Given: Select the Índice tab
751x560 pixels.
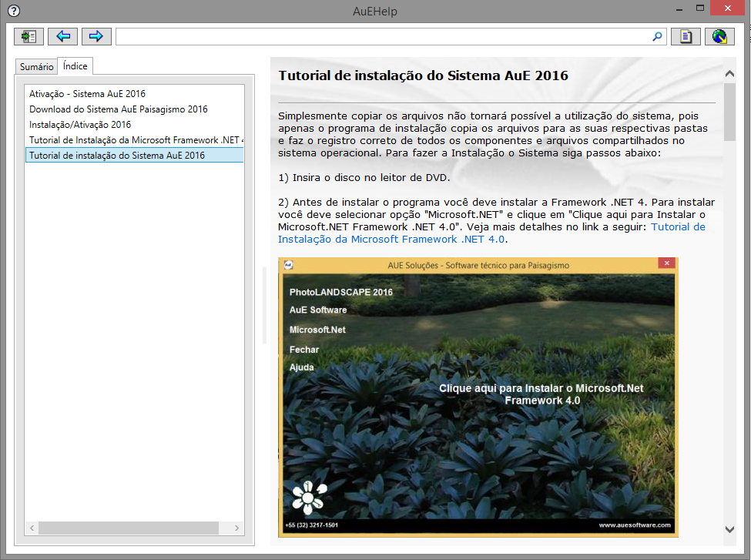Looking at the screenshot, I should [75, 66].
